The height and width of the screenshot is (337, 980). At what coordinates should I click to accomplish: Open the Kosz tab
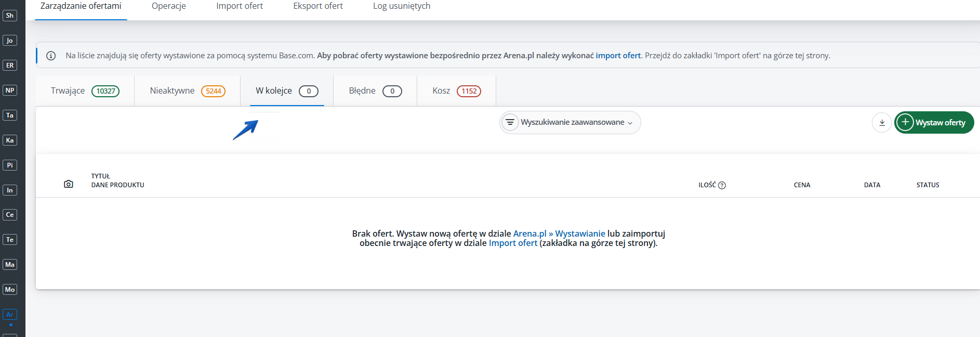[x=456, y=91]
